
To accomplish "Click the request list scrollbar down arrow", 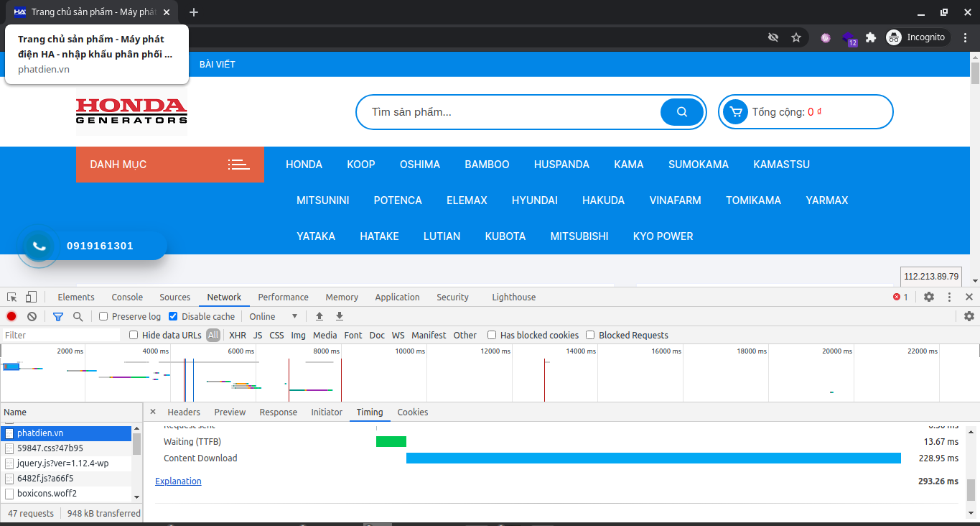I will point(136,497).
